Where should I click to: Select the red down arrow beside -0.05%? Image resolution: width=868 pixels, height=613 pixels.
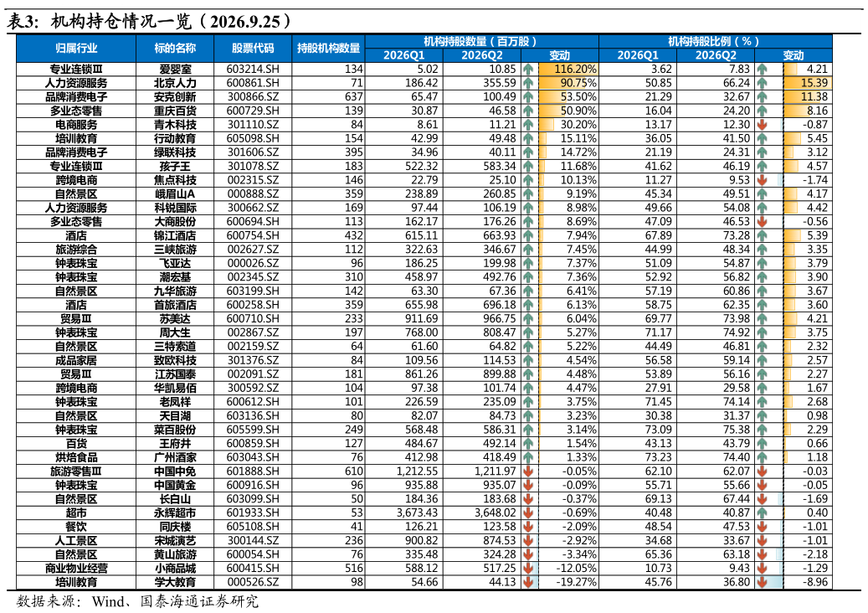(x=528, y=471)
